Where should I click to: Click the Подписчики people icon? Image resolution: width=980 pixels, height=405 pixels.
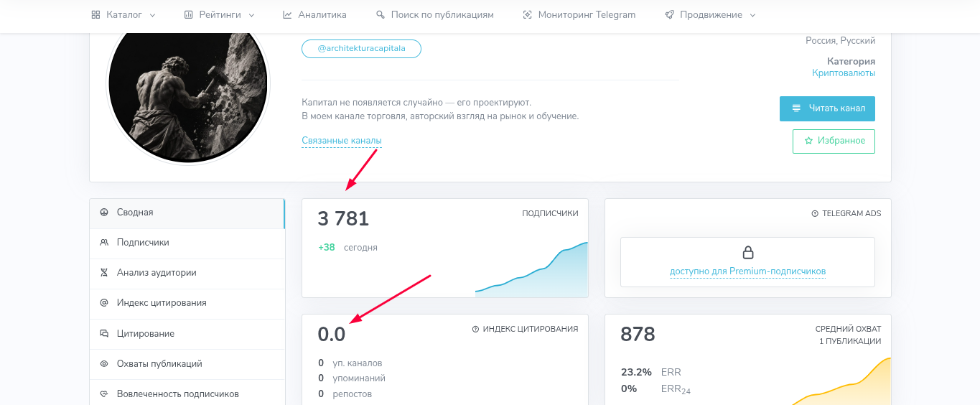104,243
